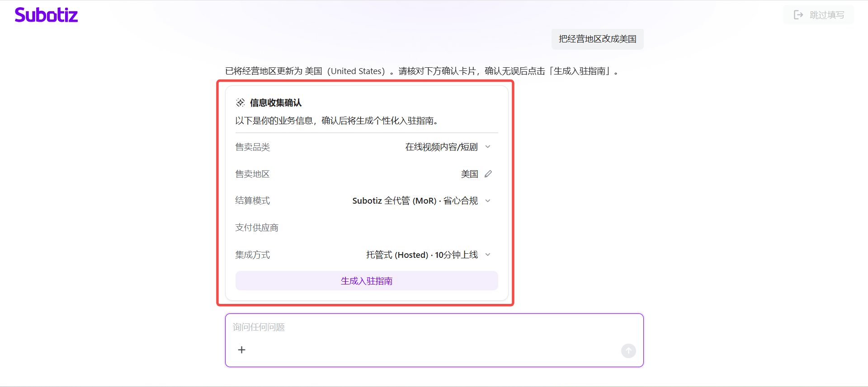This screenshot has width=868, height=387.
Task: Click the 支付供应商 row label
Action: coord(257,228)
